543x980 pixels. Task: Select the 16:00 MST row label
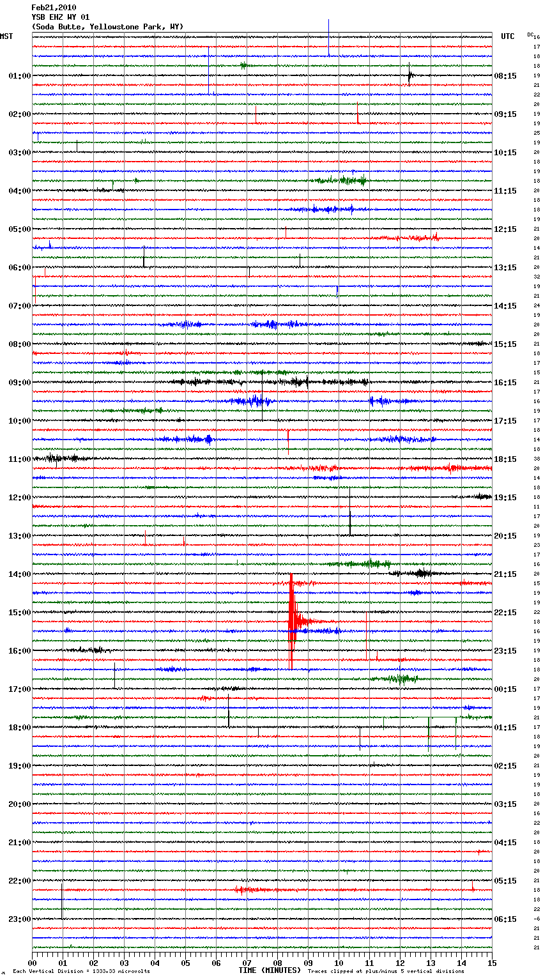click(x=19, y=651)
